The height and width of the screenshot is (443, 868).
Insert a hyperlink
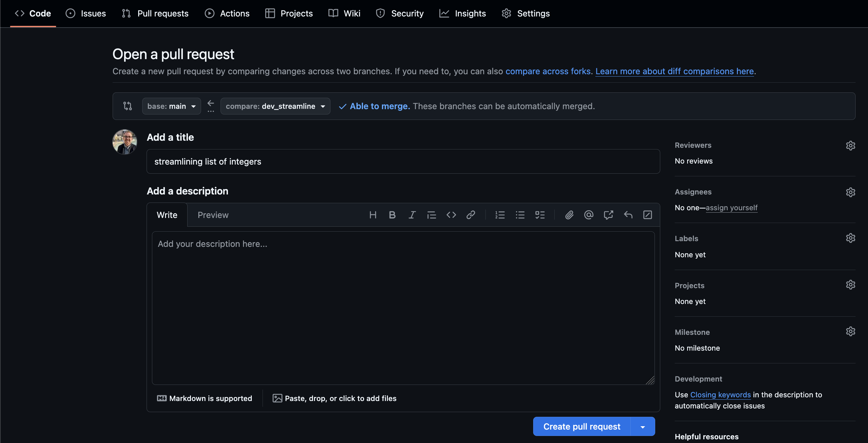[471, 215]
